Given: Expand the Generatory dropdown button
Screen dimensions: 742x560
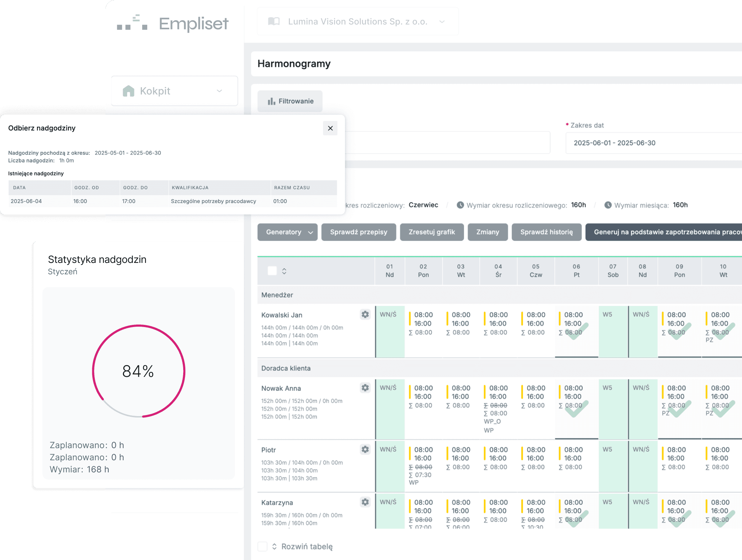Looking at the screenshot, I should point(287,232).
